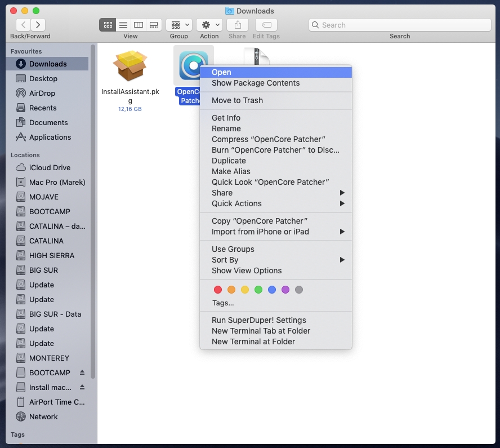Apply the gray tag color
Viewport: 500px width, 448px height.
coord(299,290)
